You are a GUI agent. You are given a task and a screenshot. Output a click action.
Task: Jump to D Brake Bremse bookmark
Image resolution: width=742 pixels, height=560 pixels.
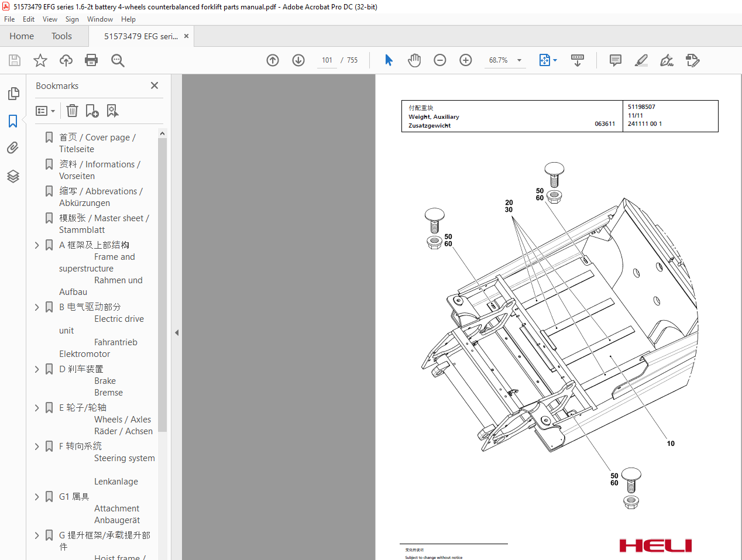point(91,381)
